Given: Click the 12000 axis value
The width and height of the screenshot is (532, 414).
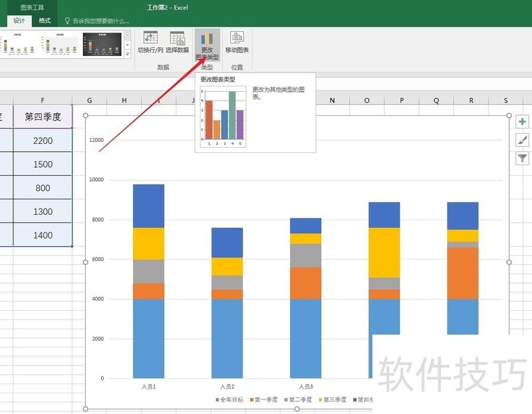Looking at the screenshot, I should (96, 140).
